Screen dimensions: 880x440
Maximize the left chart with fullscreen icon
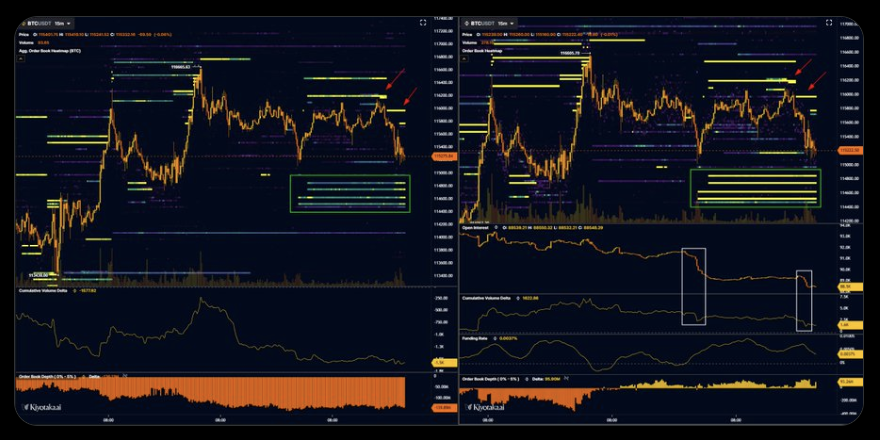(422, 22)
